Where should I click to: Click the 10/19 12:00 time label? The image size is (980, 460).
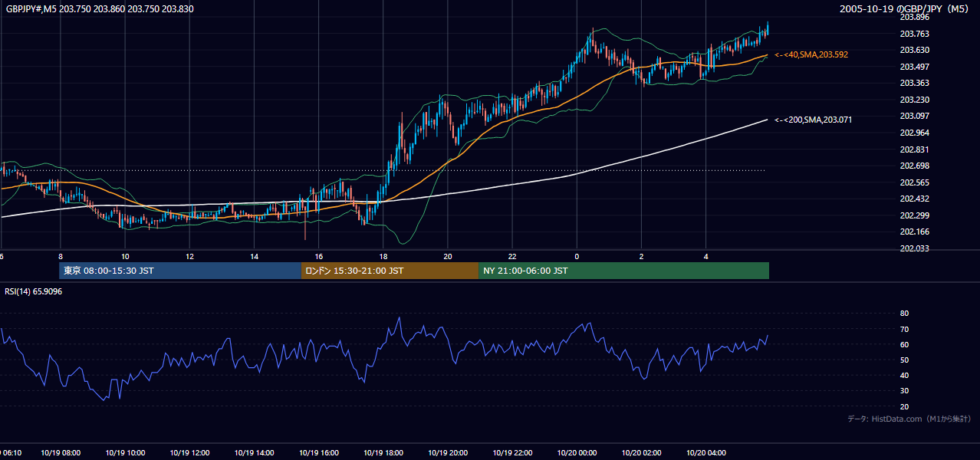(189, 452)
